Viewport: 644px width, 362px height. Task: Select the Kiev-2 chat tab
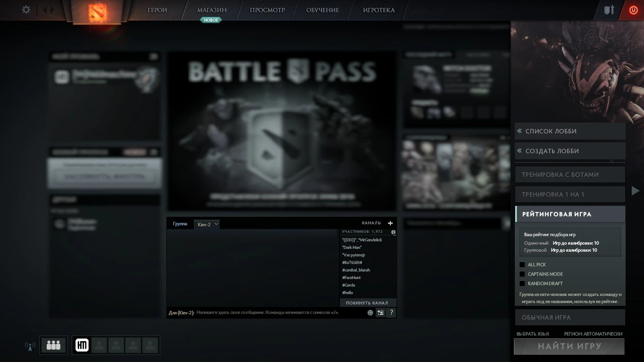coord(207,224)
